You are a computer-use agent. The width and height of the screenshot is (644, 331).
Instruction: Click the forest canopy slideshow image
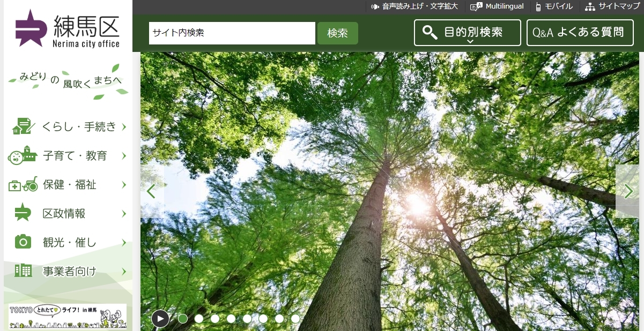[x=390, y=191]
